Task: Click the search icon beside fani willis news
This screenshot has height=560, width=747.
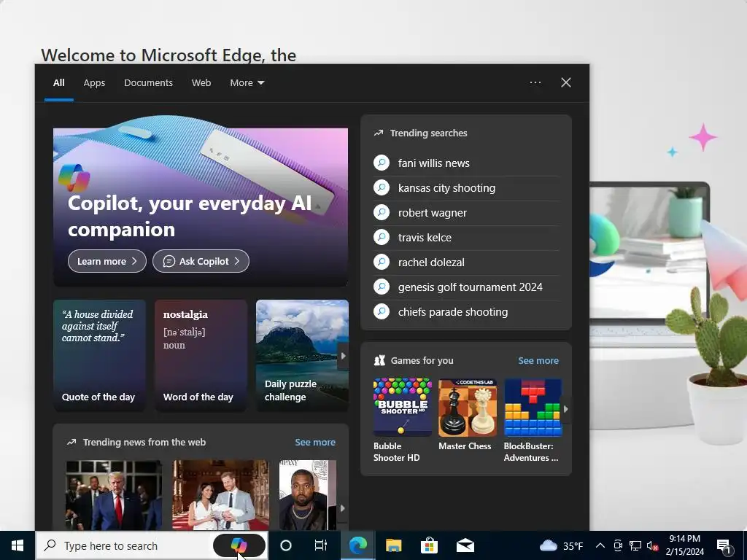Action: (382, 163)
